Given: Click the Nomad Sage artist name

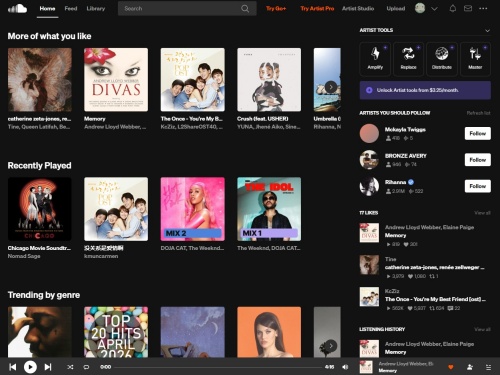Looking at the screenshot, I should (x=24, y=256).
